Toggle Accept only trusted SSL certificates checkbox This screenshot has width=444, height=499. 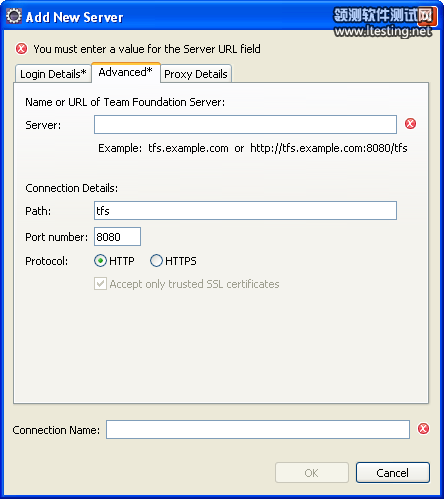tap(100, 284)
